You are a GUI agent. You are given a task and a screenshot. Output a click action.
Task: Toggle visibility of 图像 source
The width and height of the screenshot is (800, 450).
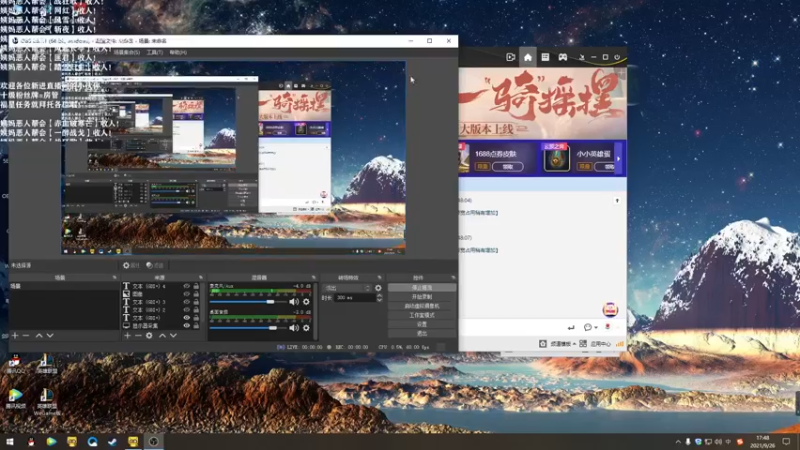pos(186,294)
